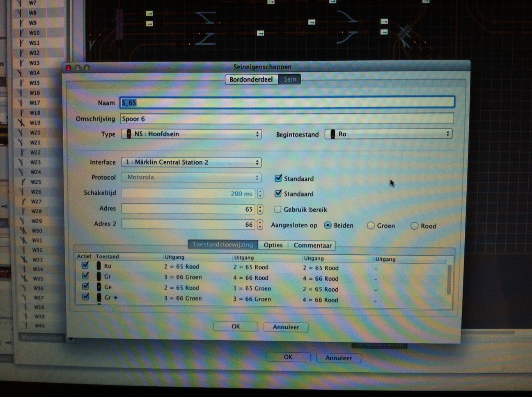Click red signal icon in Type dropdown
Image resolution: width=532 pixels, height=397 pixels.
[128, 134]
